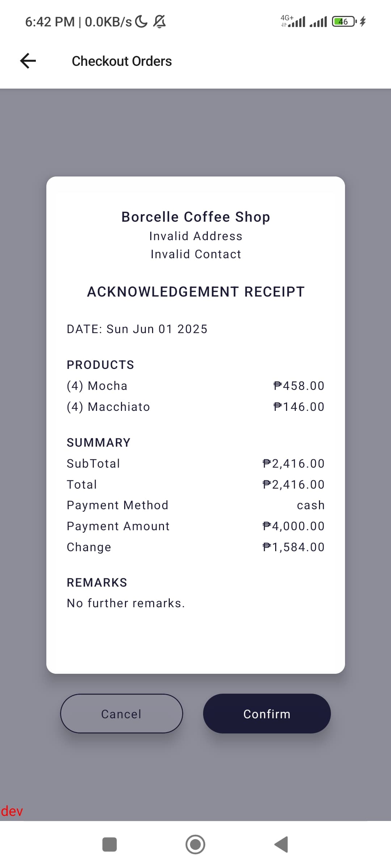
Task: Tap the Android recent apps square icon
Action: [x=109, y=844]
